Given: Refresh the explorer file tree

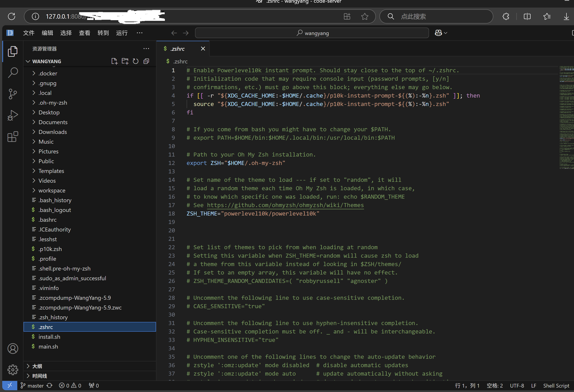Looking at the screenshot, I should click(136, 61).
